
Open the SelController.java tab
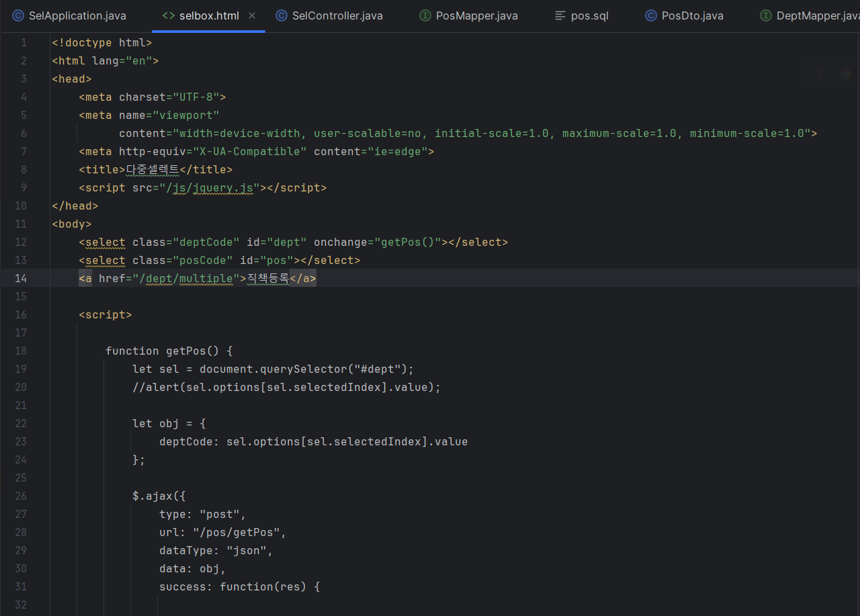click(x=329, y=15)
